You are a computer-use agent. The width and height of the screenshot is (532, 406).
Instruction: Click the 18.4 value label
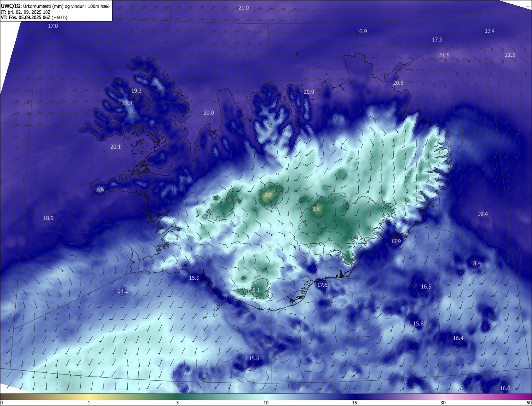tap(475, 264)
